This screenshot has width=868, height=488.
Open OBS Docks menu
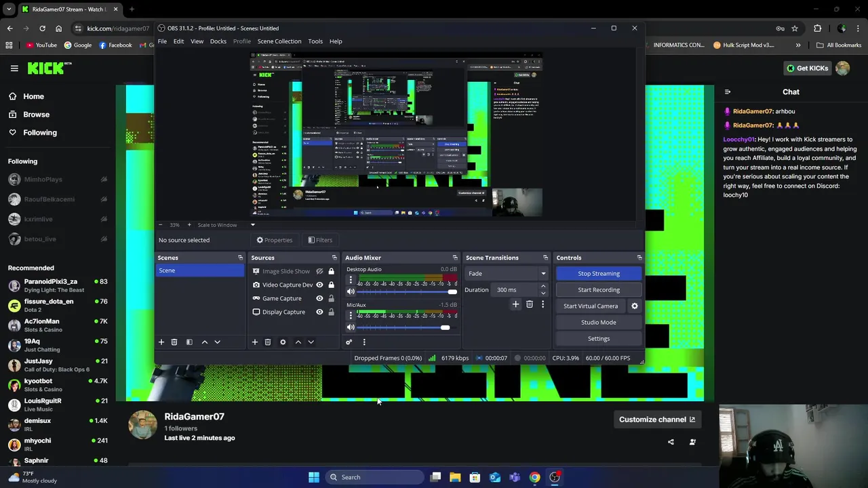(x=218, y=41)
